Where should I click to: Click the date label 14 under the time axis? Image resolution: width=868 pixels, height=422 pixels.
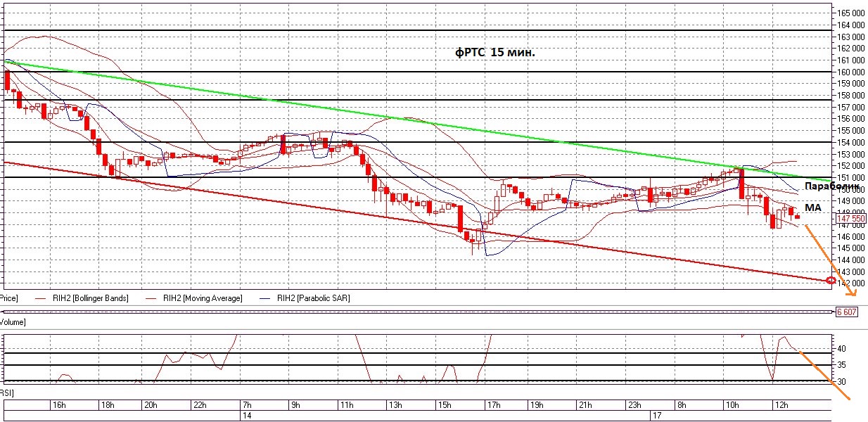(248, 416)
